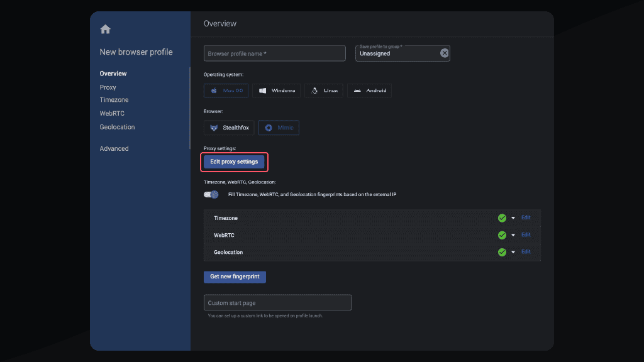Choose the Windows operating system option

277,90
